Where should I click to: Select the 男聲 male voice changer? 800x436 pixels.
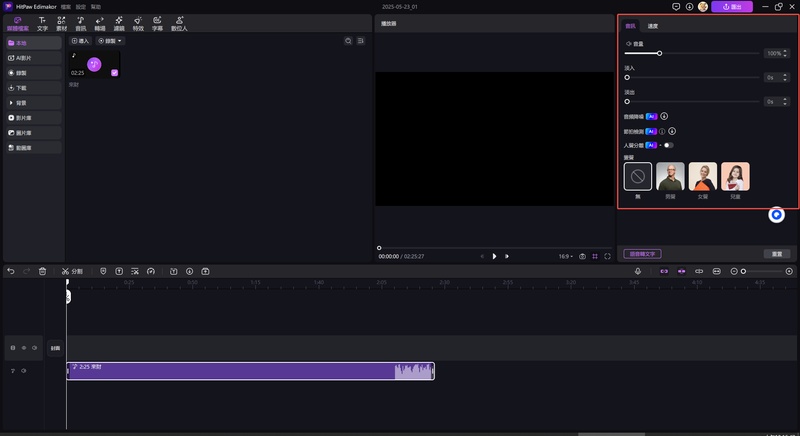(x=670, y=176)
